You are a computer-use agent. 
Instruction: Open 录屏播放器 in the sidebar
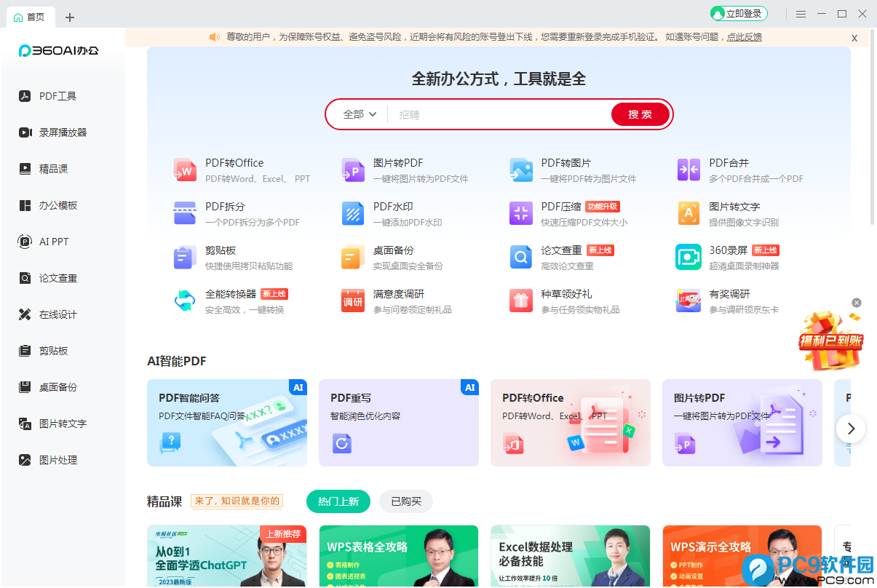click(53, 132)
